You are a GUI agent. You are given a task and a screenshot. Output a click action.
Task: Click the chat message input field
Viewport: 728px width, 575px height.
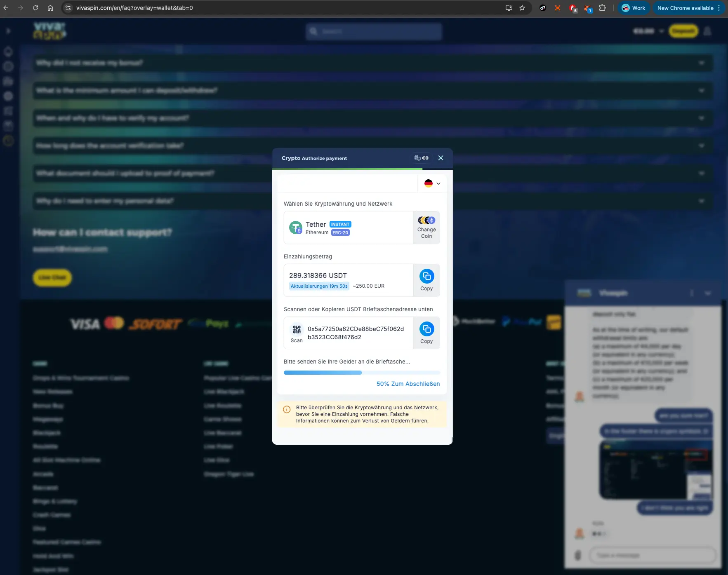click(x=652, y=555)
